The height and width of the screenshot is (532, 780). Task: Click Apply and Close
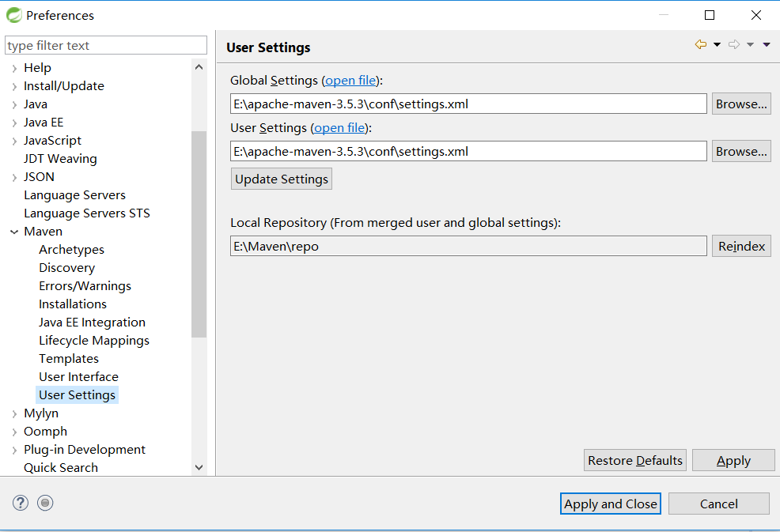click(611, 504)
